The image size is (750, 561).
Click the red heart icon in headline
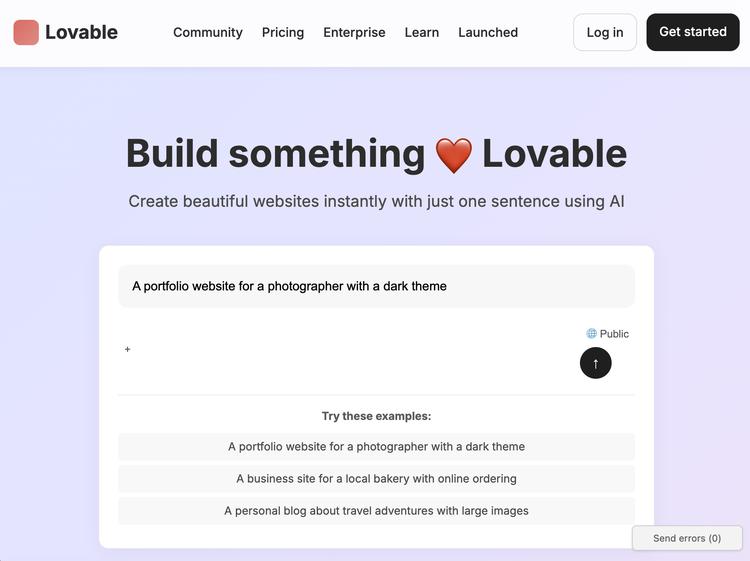point(453,156)
